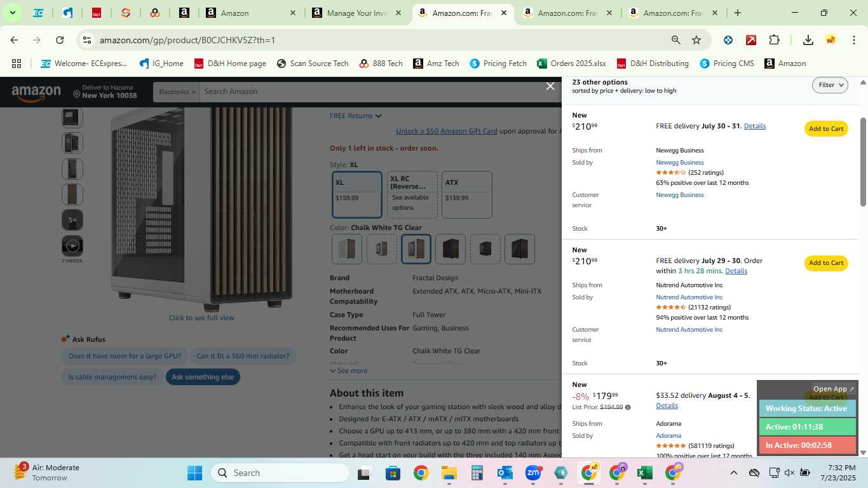Screen dimensions: 868x488
Task: Open the Pricing Fetch bookmark
Action: [x=498, y=64]
